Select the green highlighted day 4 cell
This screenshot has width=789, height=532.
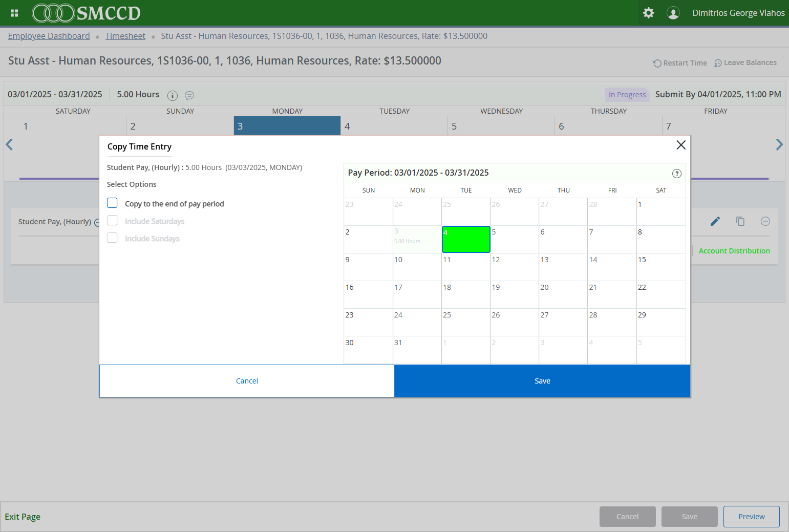466,239
